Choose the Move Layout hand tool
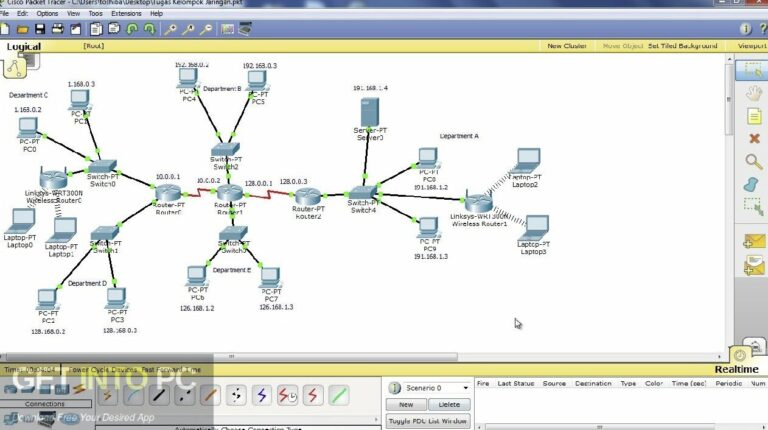 pos(754,93)
